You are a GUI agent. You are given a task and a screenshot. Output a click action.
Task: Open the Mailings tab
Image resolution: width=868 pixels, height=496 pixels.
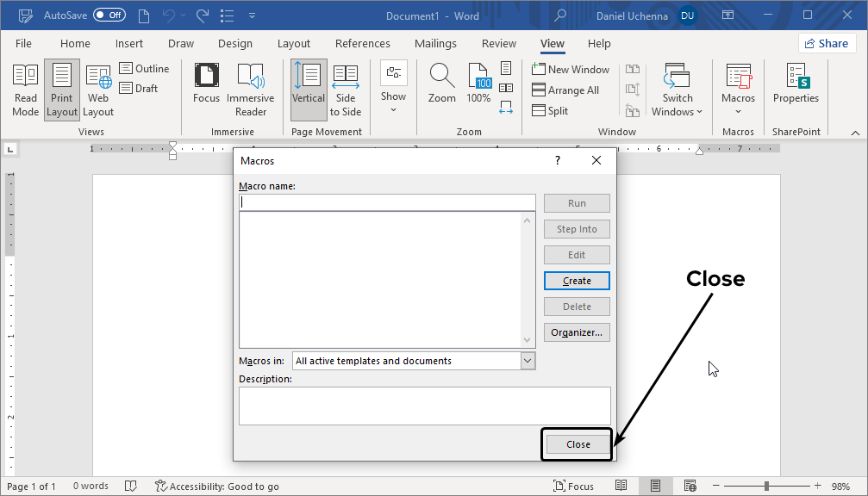click(x=435, y=43)
